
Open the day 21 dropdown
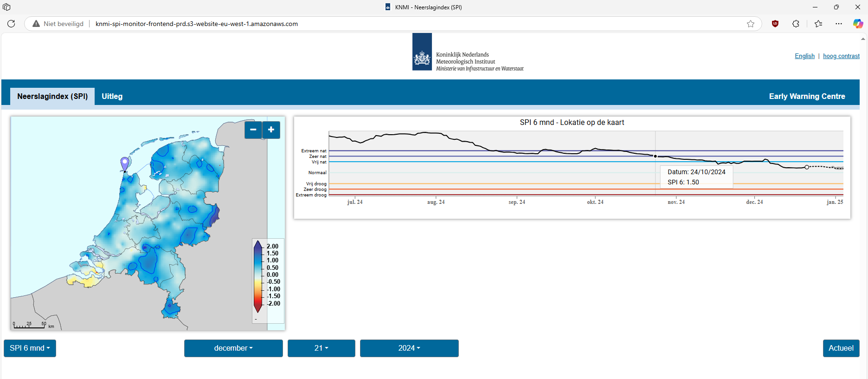[x=321, y=348]
